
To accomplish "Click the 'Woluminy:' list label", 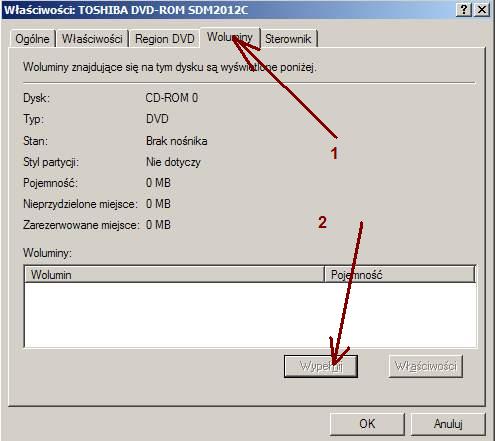I will (47, 253).
